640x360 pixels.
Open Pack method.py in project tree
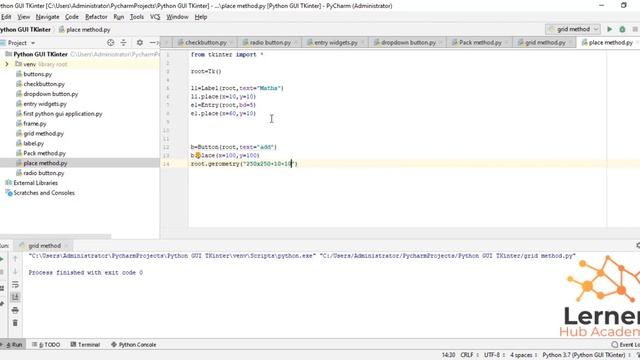coord(44,153)
